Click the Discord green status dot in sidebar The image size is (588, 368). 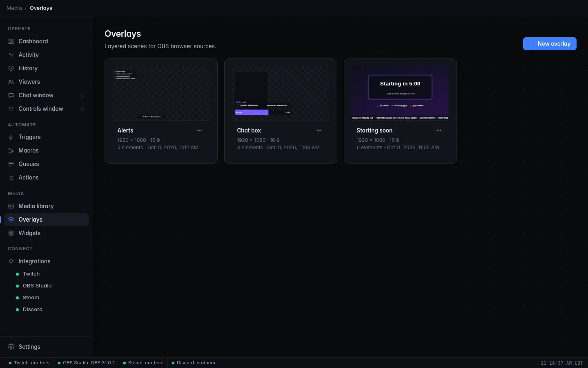click(x=17, y=310)
